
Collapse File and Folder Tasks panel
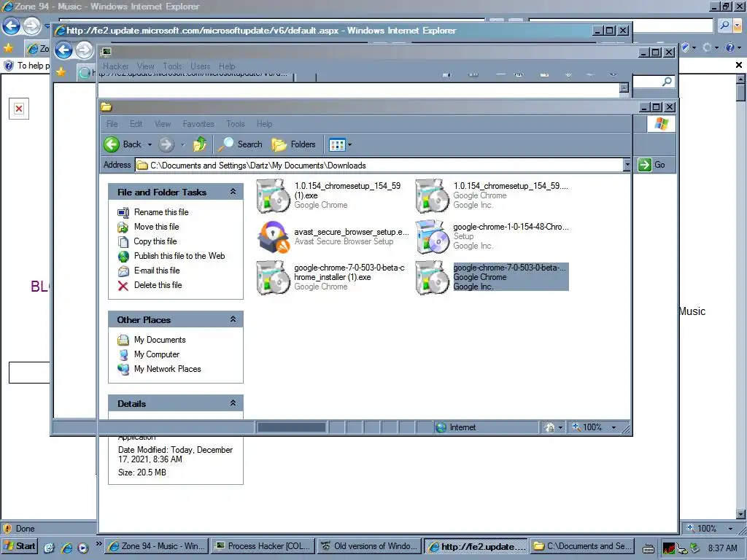pos(233,192)
